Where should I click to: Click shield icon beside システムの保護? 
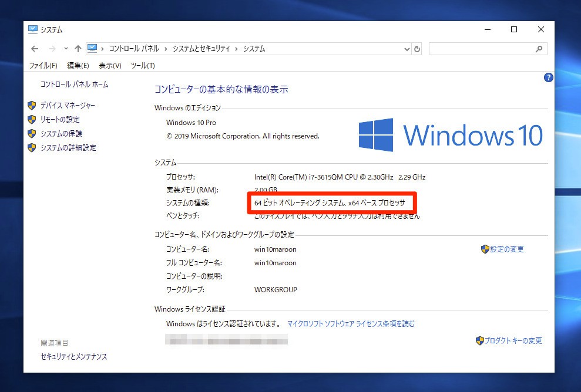point(32,134)
